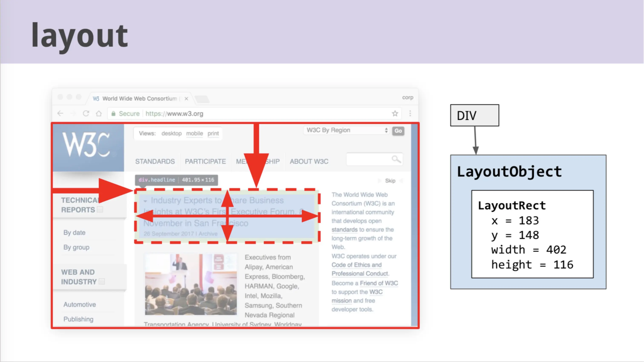The image size is (644, 362).
Task: Go to the browser home icon
Action: tap(99, 113)
